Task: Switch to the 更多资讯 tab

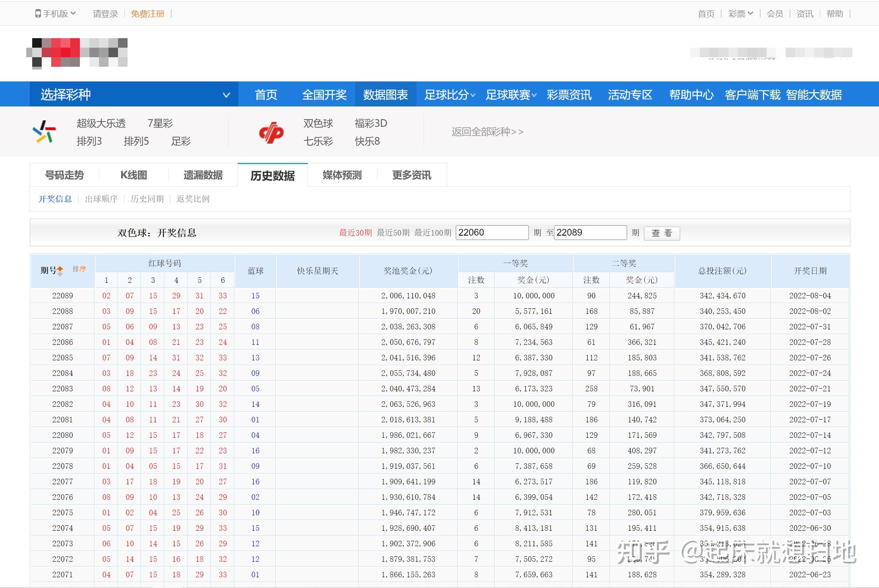Action: tap(412, 175)
